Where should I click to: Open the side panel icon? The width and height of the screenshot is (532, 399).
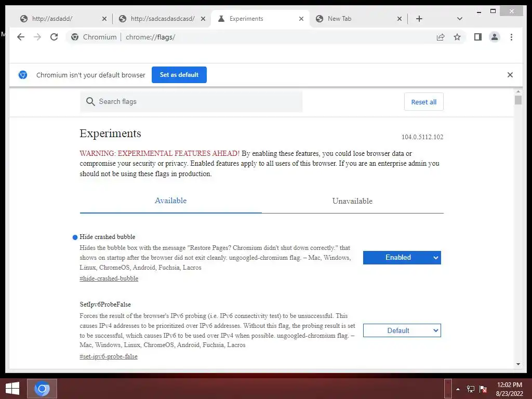478,37
